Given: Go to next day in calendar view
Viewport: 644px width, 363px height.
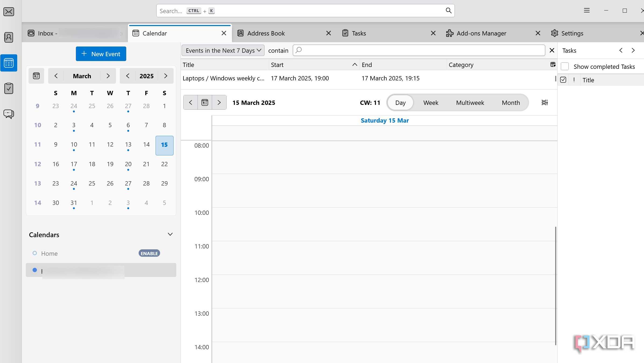Looking at the screenshot, I should [x=219, y=102].
